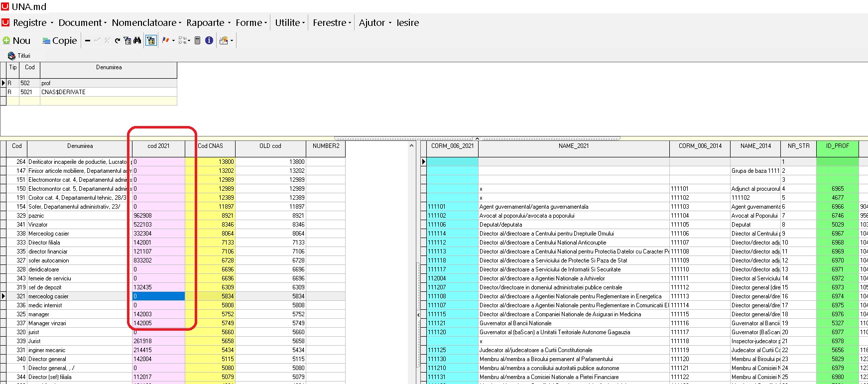
Task: Click the collapse arrow on horizontal splitter
Action: (x=477, y=138)
